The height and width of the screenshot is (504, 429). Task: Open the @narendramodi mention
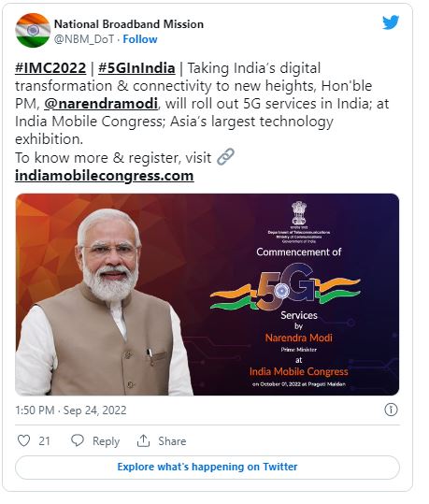coord(101,104)
